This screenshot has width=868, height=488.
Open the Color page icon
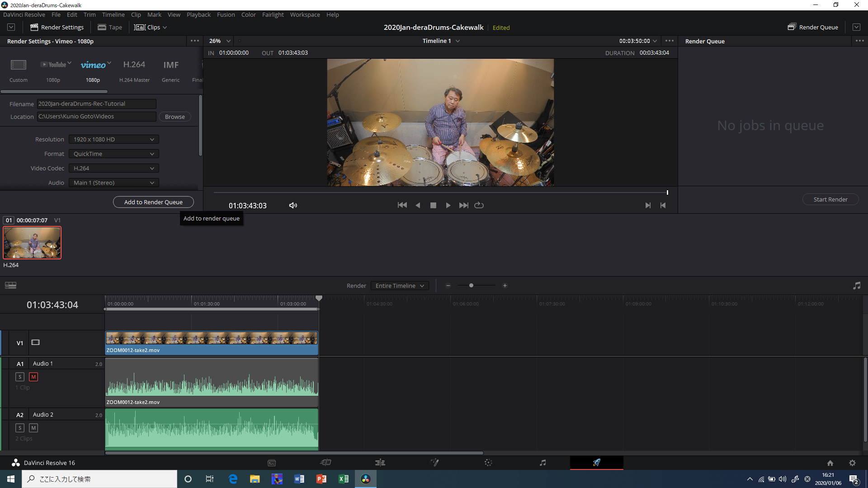(x=488, y=463)
